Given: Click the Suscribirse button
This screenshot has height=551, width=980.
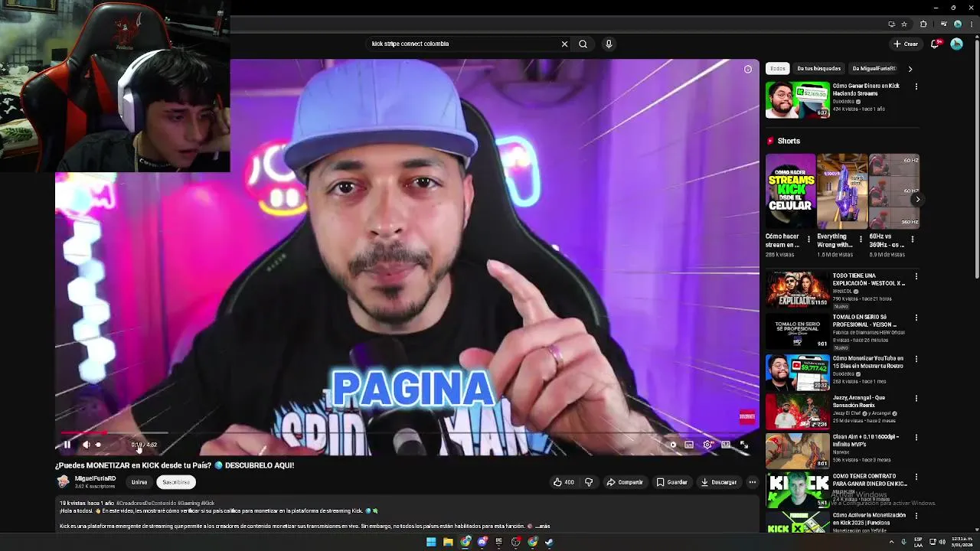Looking at the screenshot, I should point(176,482).
